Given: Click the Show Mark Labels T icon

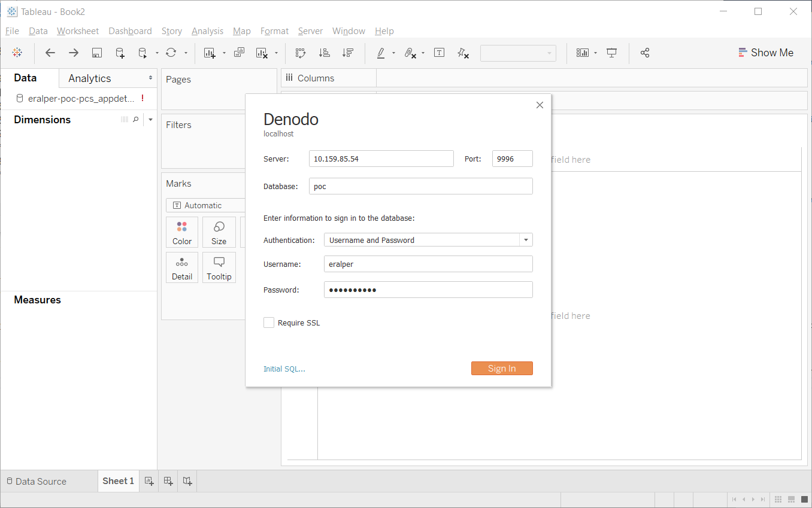Looking at the screenshot, I should click(439, 53).
